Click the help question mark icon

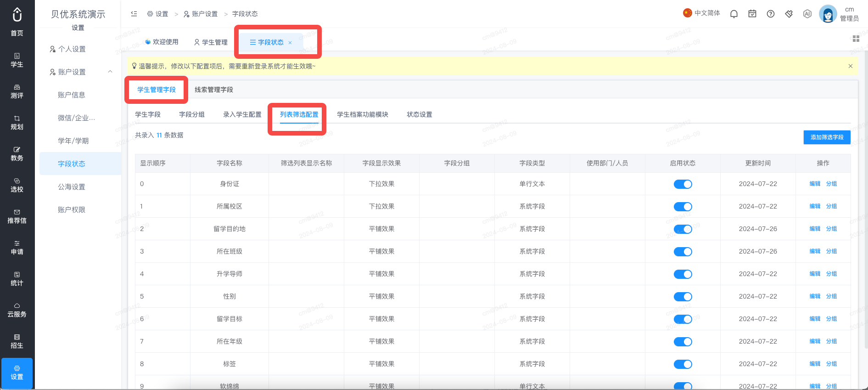pos(771,14)
